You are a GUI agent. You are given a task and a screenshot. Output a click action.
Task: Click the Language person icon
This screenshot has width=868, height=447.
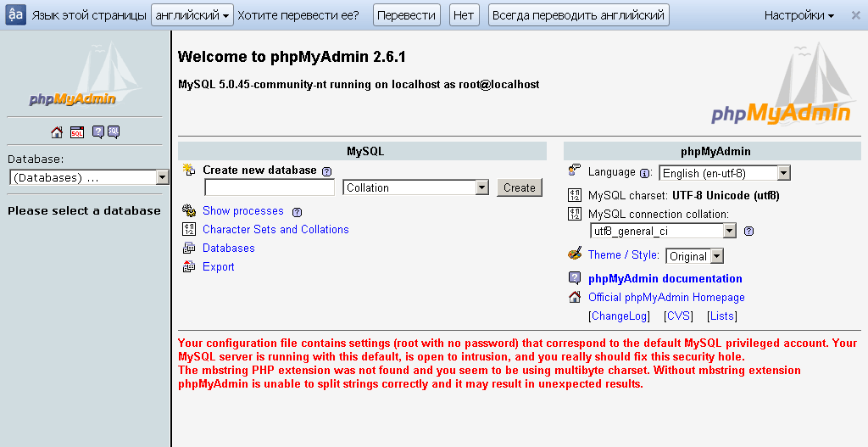point(575,170)
